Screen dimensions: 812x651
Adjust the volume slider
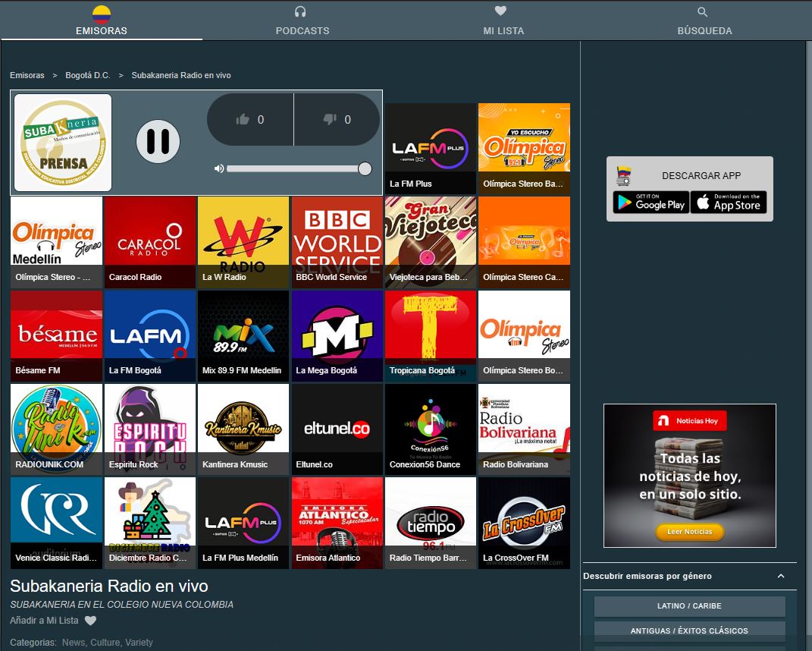click(296, 168)
